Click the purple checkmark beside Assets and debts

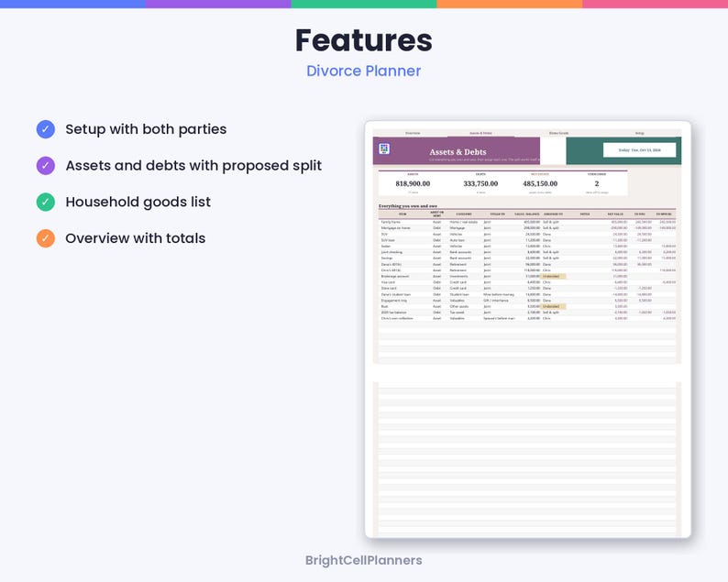[x=46, y=165]
